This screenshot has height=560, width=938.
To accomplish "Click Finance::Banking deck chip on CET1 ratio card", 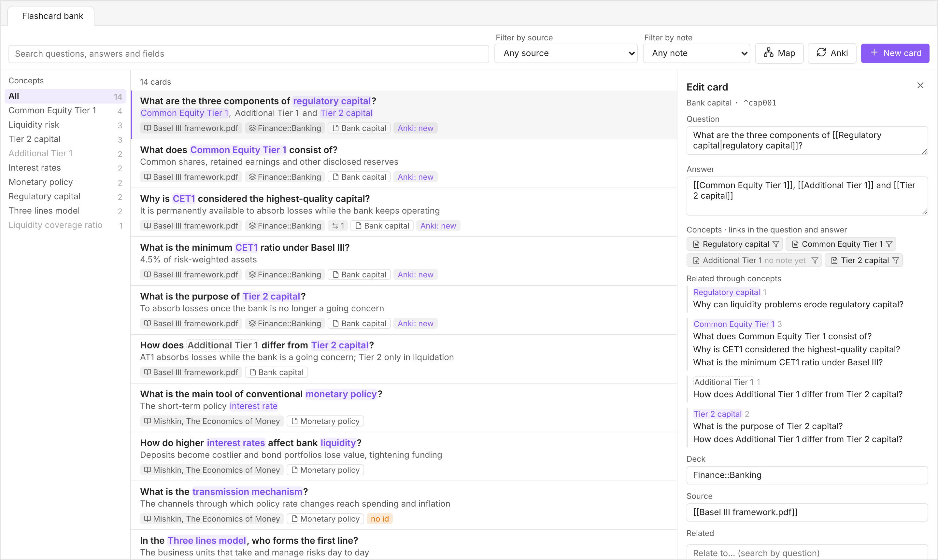I will point(285,275).
